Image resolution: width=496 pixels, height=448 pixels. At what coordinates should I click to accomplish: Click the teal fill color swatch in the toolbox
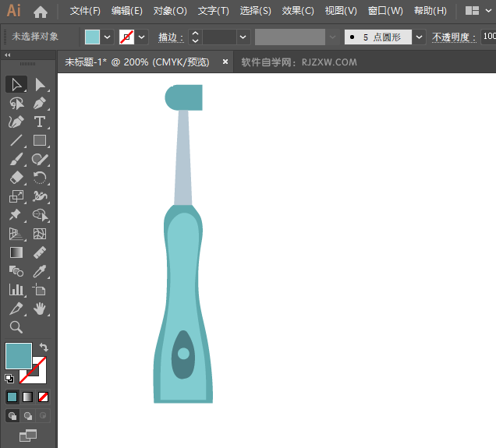point(18,356)
